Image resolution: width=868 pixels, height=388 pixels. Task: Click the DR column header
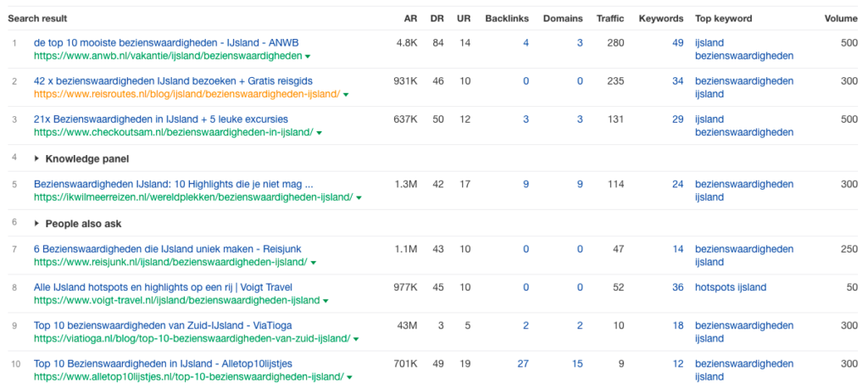click(437, 19)
